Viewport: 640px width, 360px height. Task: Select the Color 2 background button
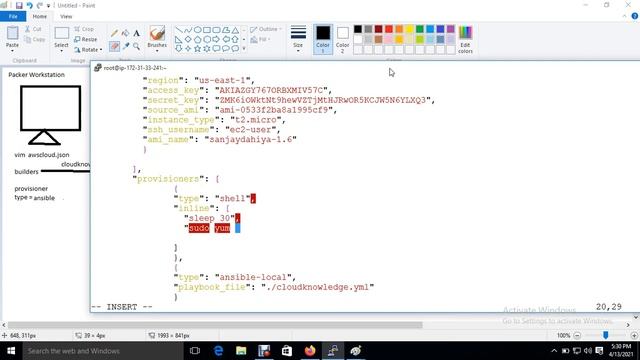coord(342,39)
